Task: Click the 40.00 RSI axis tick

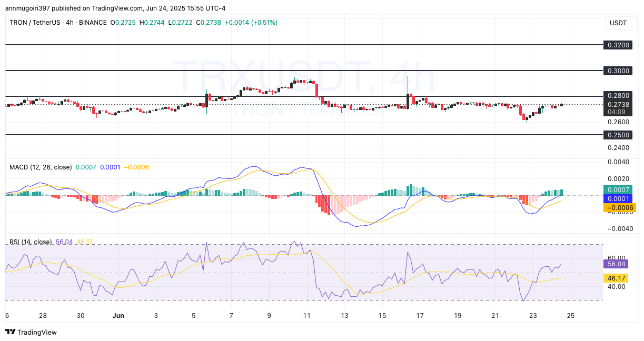Action: 618,286
